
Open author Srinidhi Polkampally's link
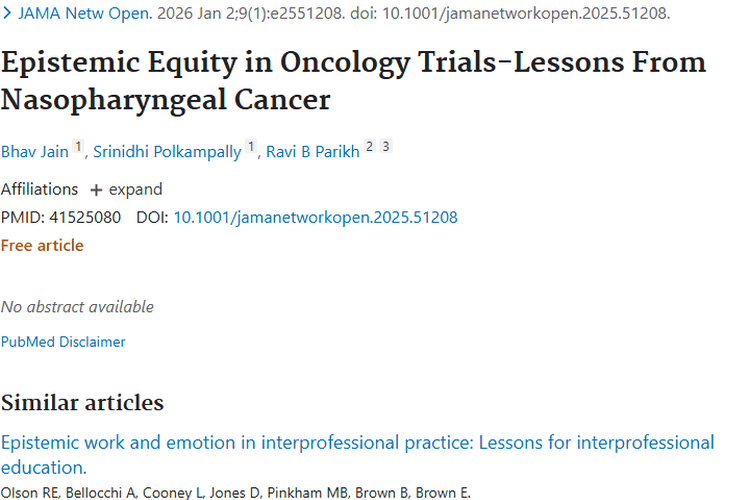point(167,151)
